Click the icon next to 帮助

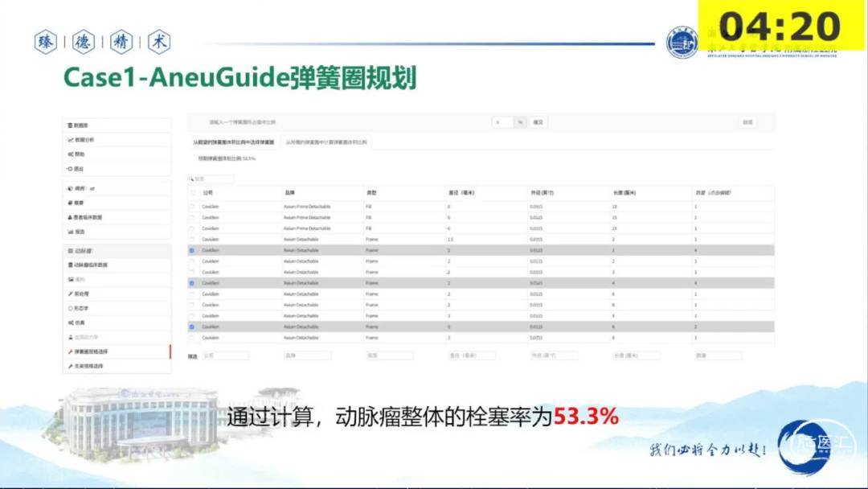70,154
